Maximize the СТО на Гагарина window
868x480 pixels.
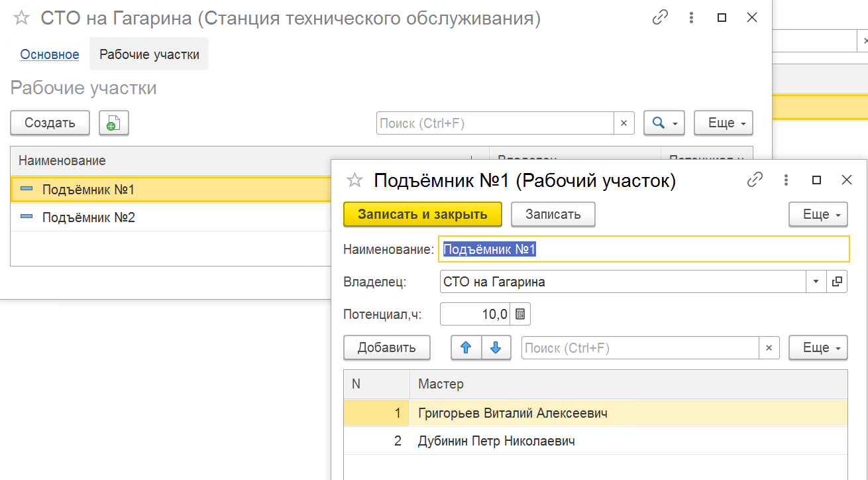722,18
